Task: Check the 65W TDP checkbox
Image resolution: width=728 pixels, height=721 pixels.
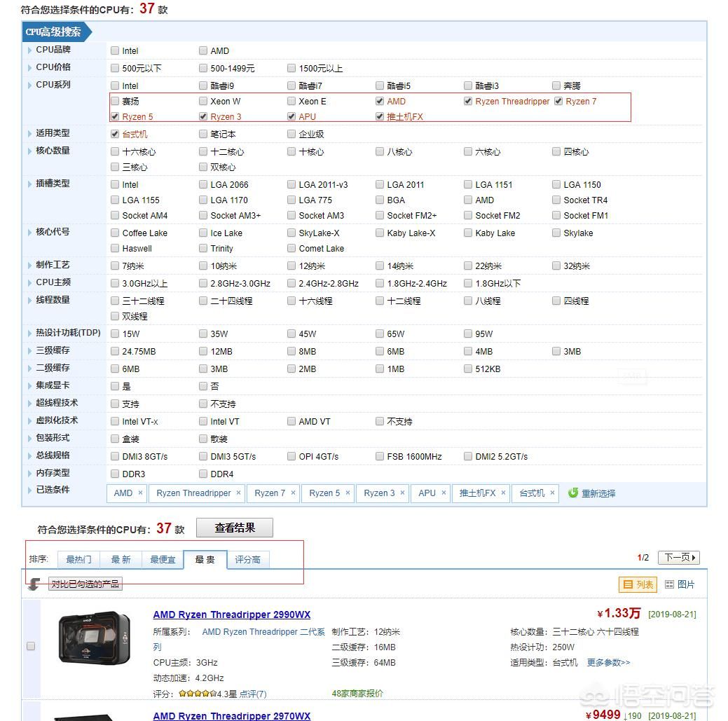Action: [x=380, y=334]
